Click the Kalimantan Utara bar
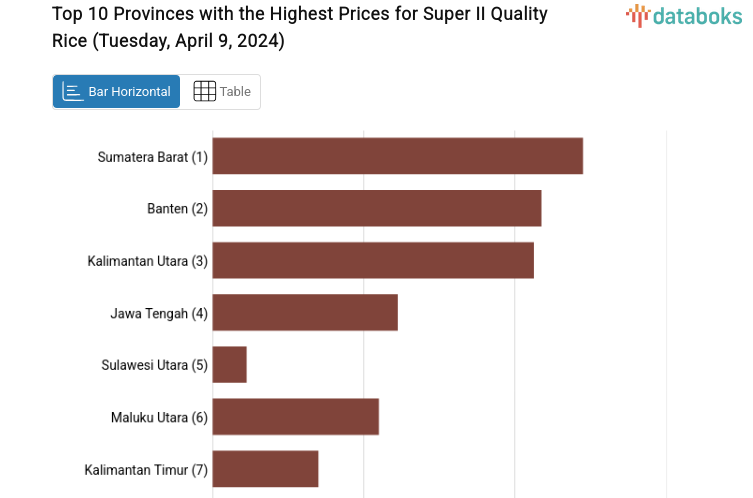The width and height of the screenshot is (753, 498). 372,260
